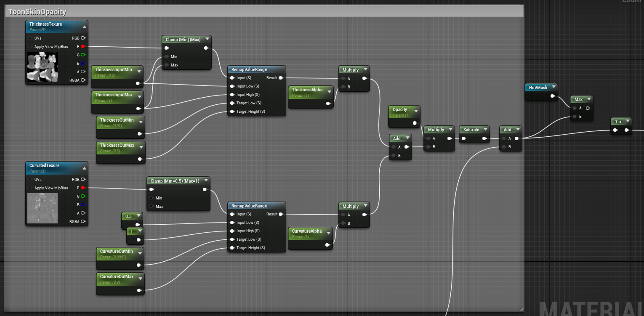Select the bottom RemapValueRange node header
The image size is (644, 316).
256,206
